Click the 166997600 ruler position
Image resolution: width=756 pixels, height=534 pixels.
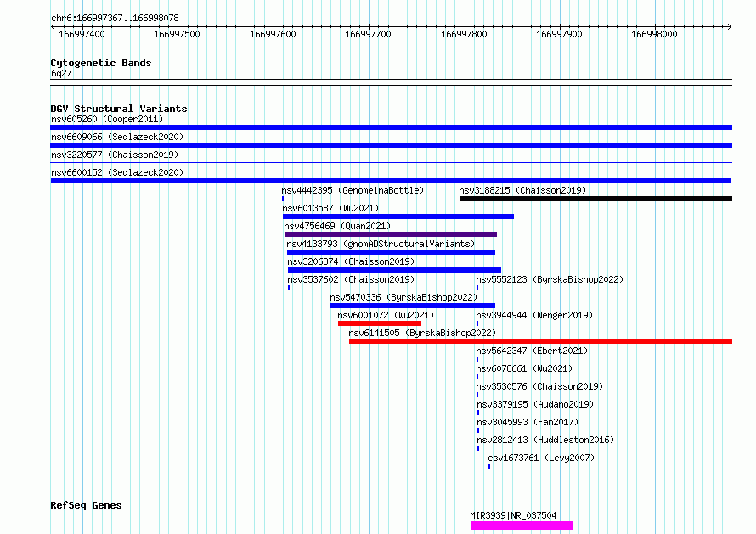click(273, 34)
